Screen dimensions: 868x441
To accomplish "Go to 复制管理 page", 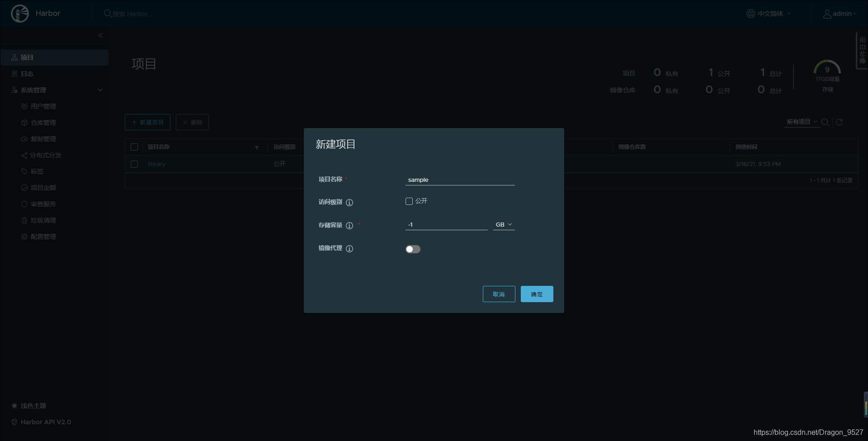I will (43, 139).
